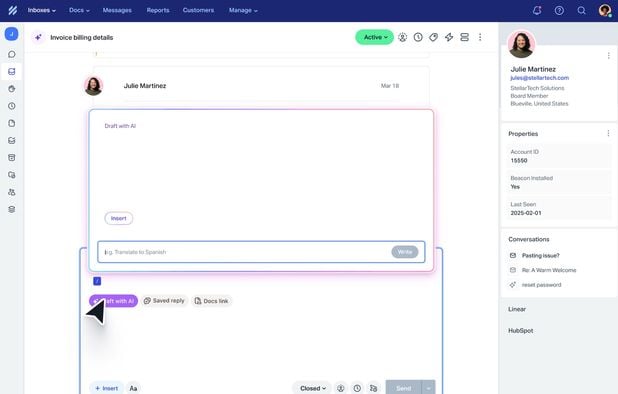The image size is (618, 394).
Task: Click the icon left of the Send button
Action: 373,388
